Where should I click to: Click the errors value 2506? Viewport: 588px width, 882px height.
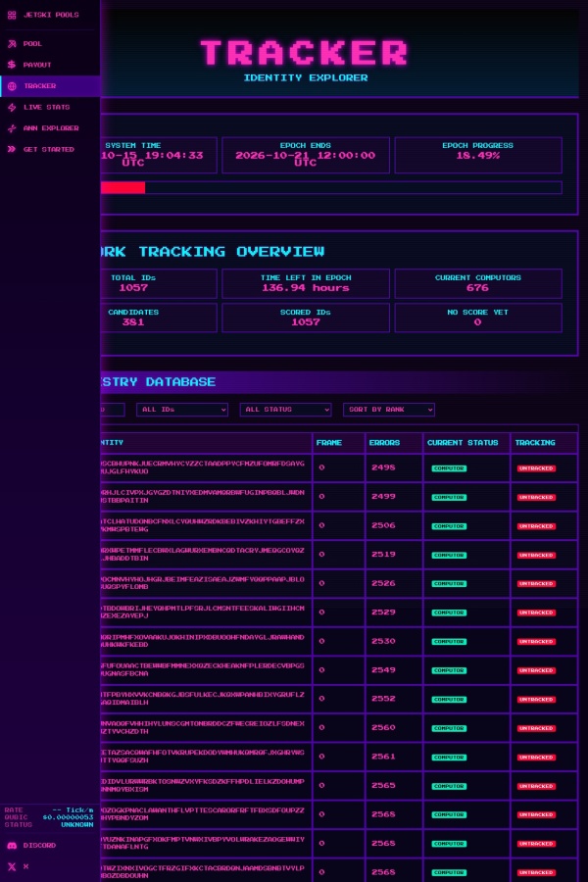tap(383, 525)
